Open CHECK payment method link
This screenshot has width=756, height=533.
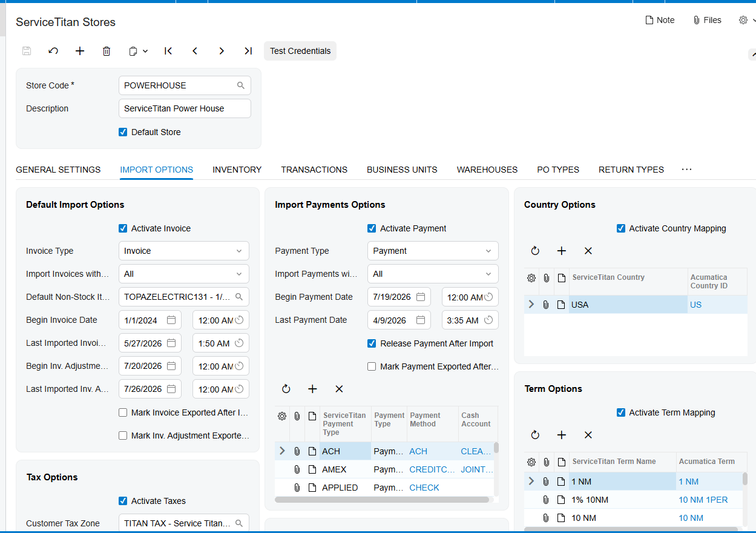(x=424, y=488)
